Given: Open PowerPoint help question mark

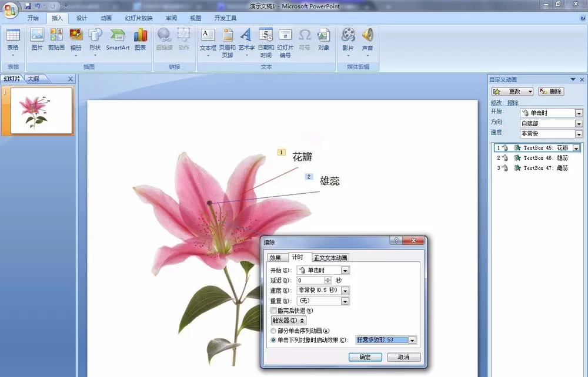Looking at the screenshot, I should coord(583,18).
